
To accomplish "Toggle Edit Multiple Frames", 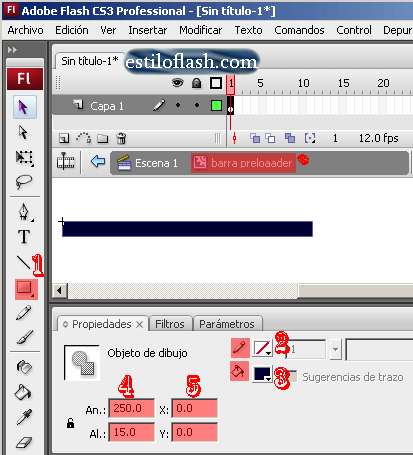I will 290,138.
